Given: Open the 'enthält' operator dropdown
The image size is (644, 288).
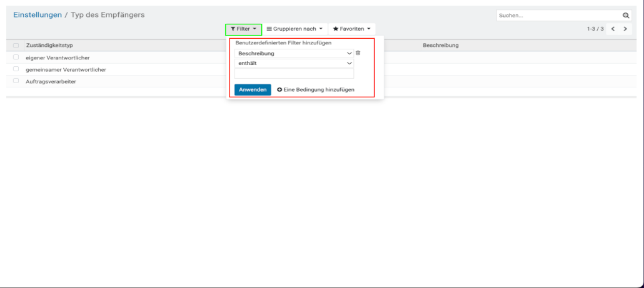Looking at the screenshot, I should coord(294,63).
